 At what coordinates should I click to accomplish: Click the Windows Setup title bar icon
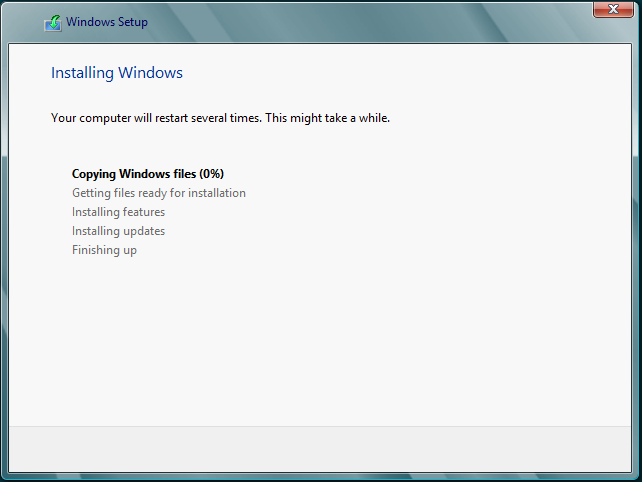[53, 23]
